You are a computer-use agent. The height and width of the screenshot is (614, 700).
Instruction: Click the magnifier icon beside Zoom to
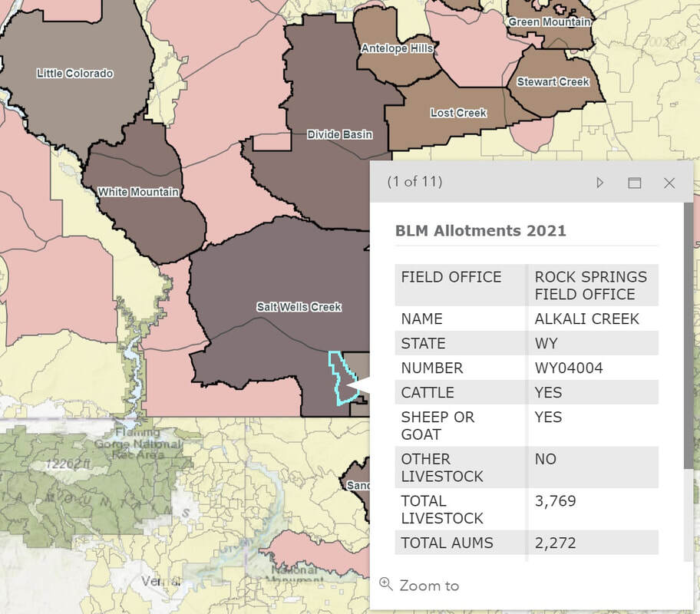click(386, 585)
